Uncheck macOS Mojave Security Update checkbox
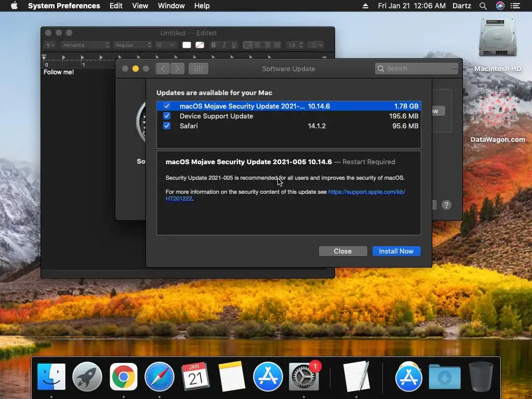This screenshot has width=532, height=399. tap(167, 106)
